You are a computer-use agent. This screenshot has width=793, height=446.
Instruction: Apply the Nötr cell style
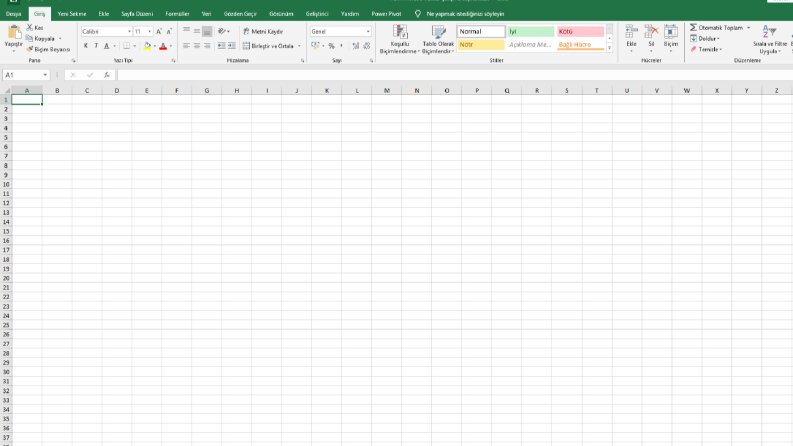pyautogui.click(x=481, y=44)
